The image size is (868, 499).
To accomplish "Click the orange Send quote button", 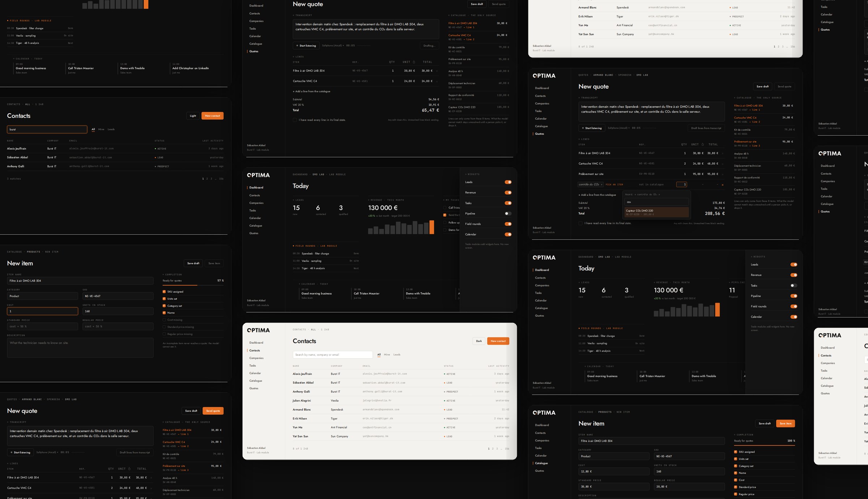I will click(213, 411).
